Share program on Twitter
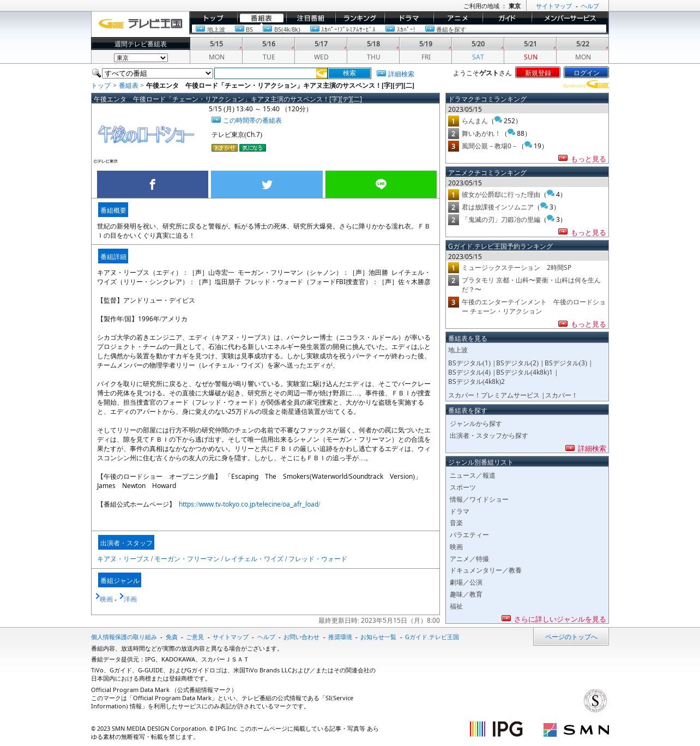 point(267,184)
